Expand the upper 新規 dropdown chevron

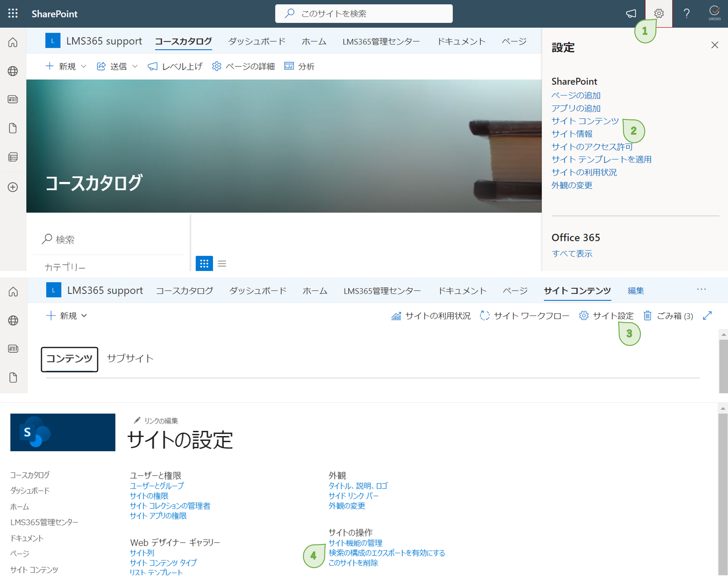pos(84,66)
